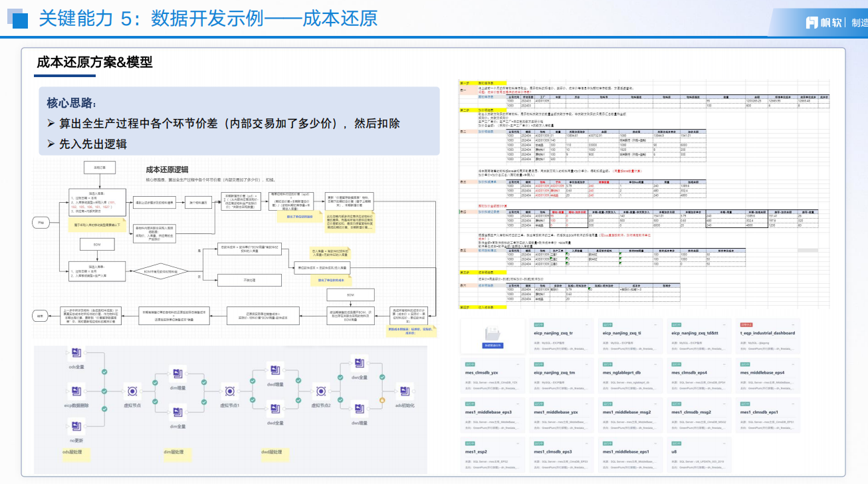868x484 pixels.
Task: Click the 核心思路 heading text
Action: (x=71, y=103)
